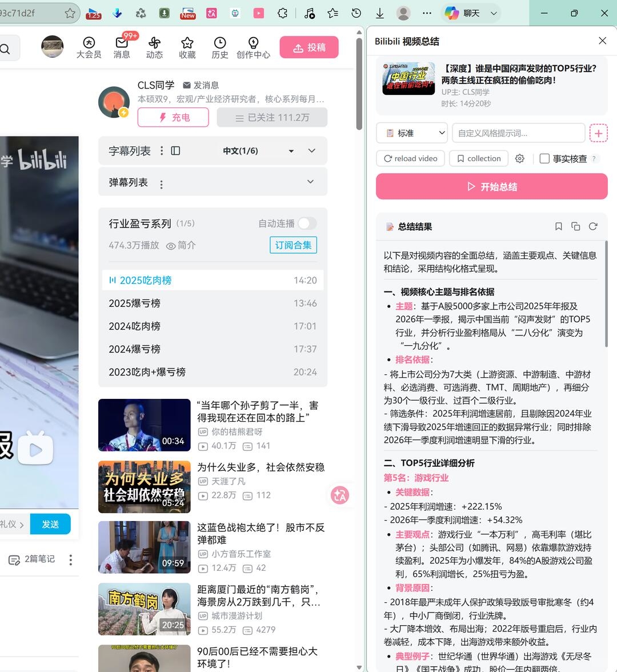Bookmark the summary result
The width and height of the screenshot is (617, 672).
(x=558, y=226)
